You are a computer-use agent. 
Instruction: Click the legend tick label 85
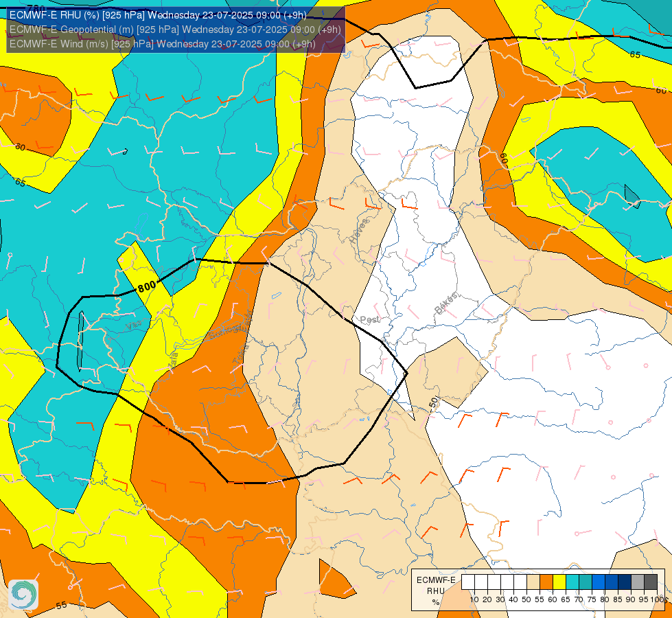click(618, 600)
